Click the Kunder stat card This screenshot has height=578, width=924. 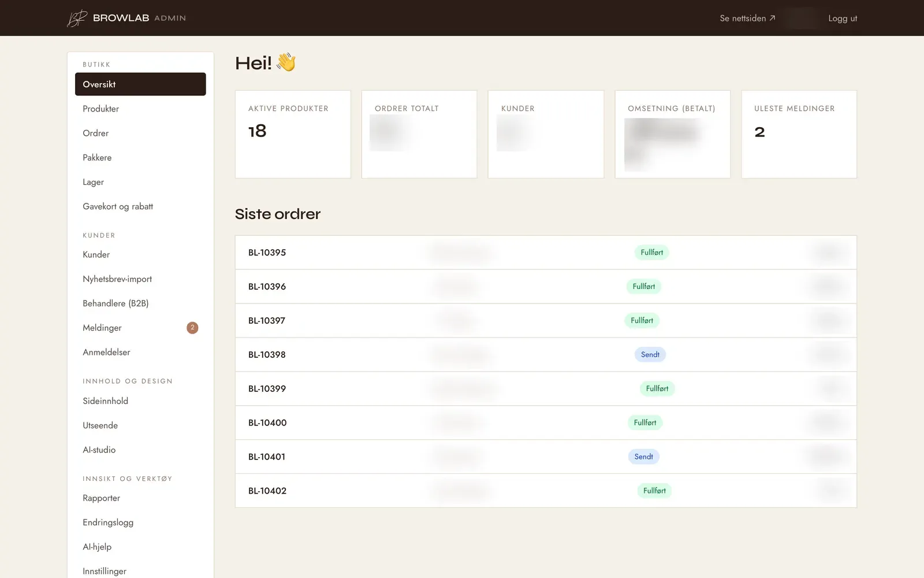coord(546,134)
